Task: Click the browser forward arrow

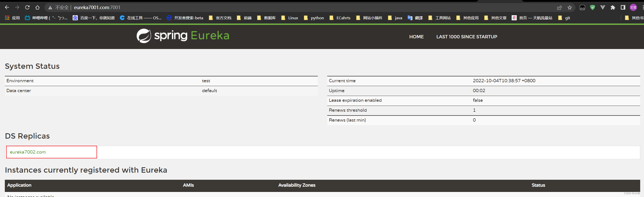Action: point(17,7)
